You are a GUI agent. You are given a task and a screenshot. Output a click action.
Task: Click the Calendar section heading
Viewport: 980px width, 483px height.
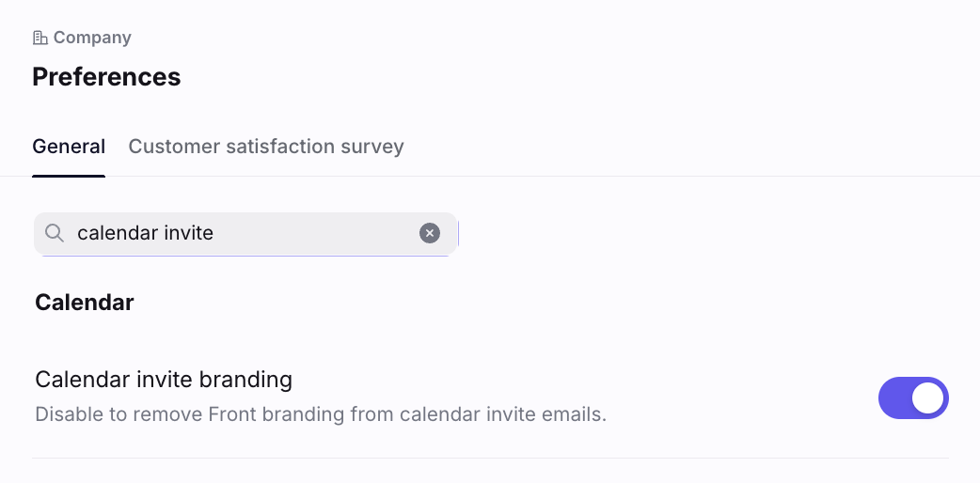pyautogui.click(x=85, y=303)
